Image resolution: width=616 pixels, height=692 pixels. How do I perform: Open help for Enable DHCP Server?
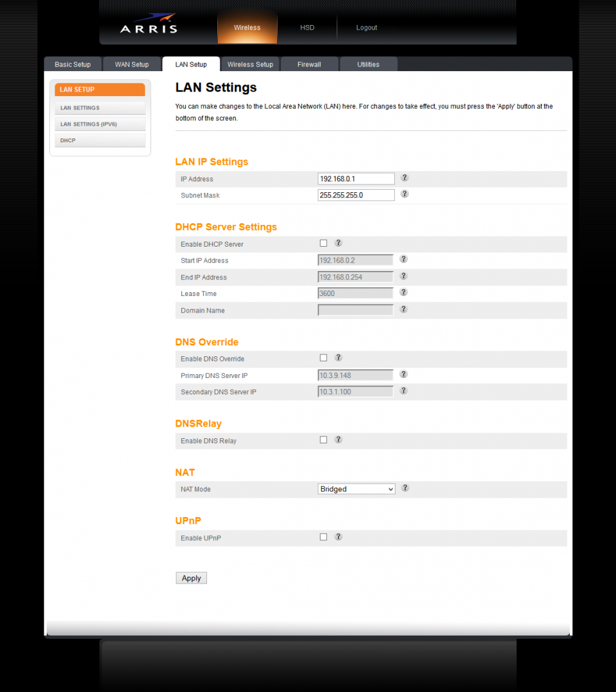(x=338, y=243)
